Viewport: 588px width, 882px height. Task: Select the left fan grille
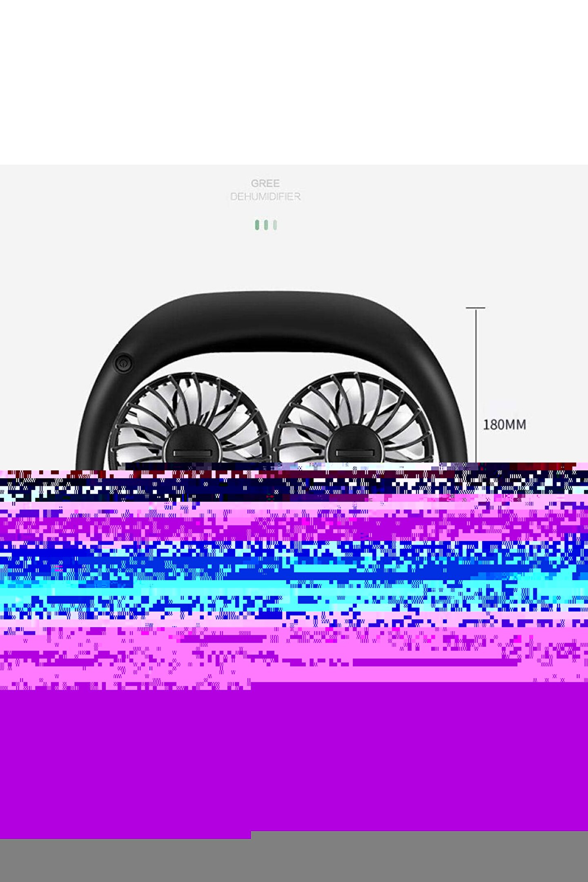point(147,412)
